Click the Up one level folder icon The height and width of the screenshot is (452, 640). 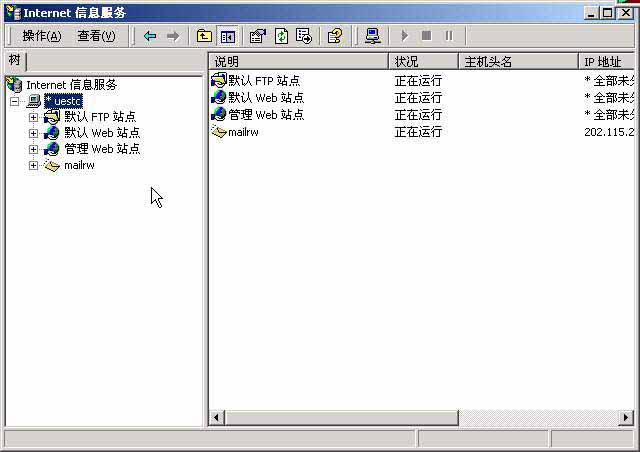pos(204,36)
